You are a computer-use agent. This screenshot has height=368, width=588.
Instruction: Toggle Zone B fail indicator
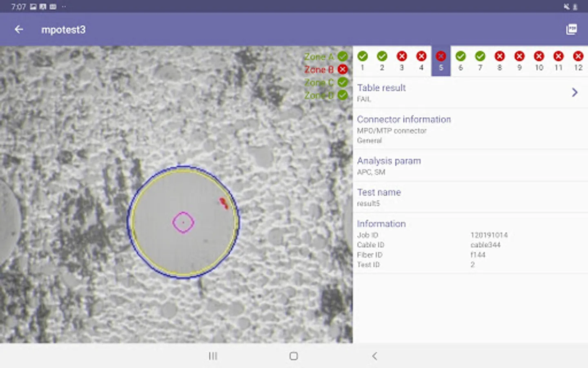tap(343, 70)
